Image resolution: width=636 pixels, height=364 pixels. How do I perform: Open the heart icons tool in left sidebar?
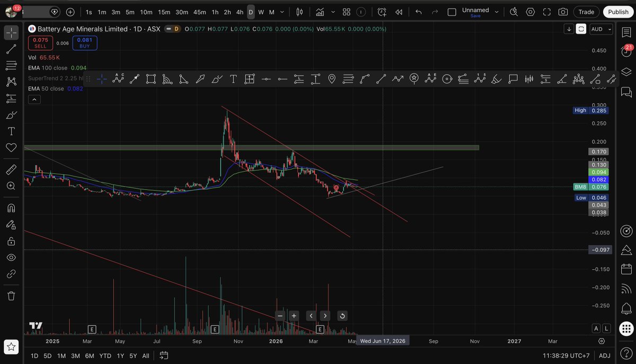pos(11,147)
